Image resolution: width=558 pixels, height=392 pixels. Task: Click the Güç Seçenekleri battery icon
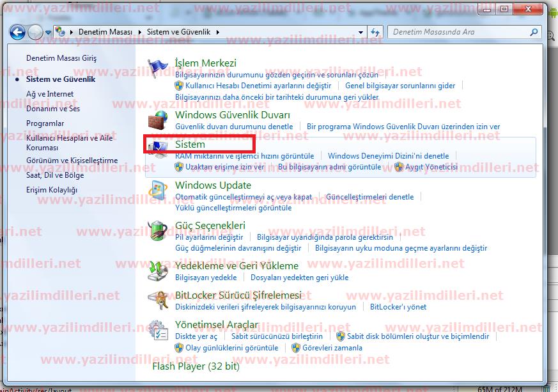click(x=157, y=230)
